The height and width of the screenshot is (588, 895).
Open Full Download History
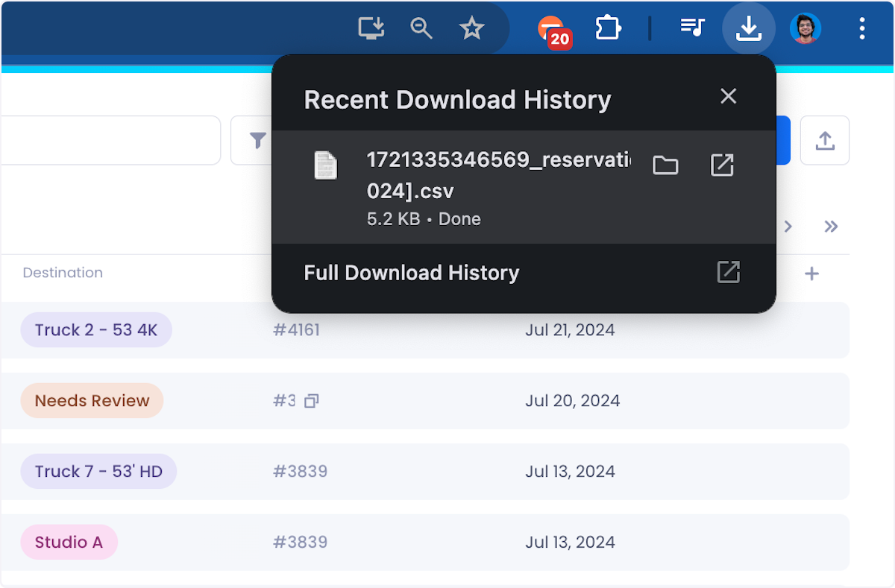point(411,273)
